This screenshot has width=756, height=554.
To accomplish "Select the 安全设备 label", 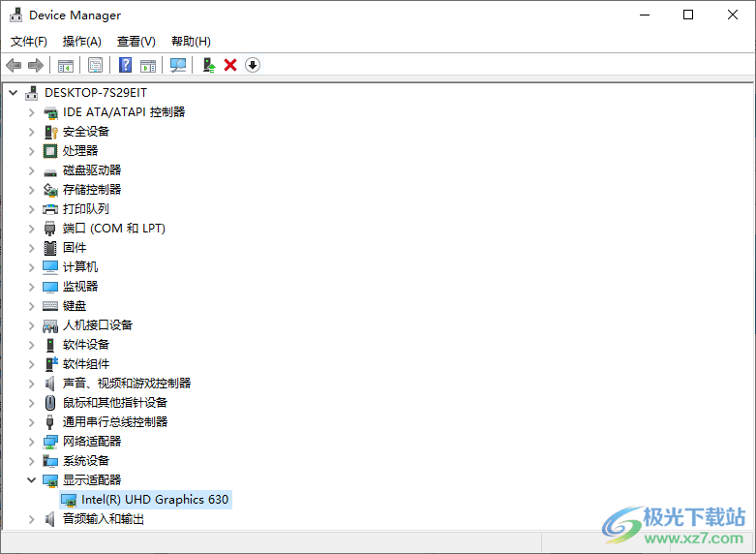I will coord(86,132).
